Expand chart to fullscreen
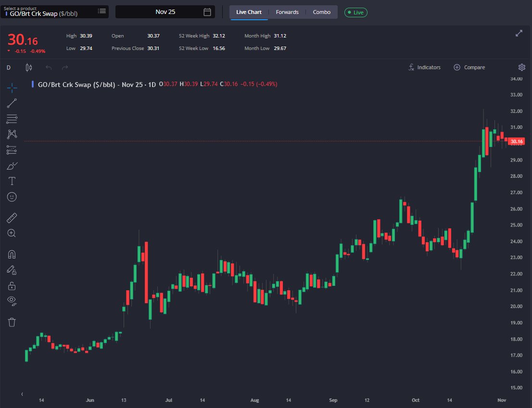Viewport: 532px width, 408px height. coord(519,33)
